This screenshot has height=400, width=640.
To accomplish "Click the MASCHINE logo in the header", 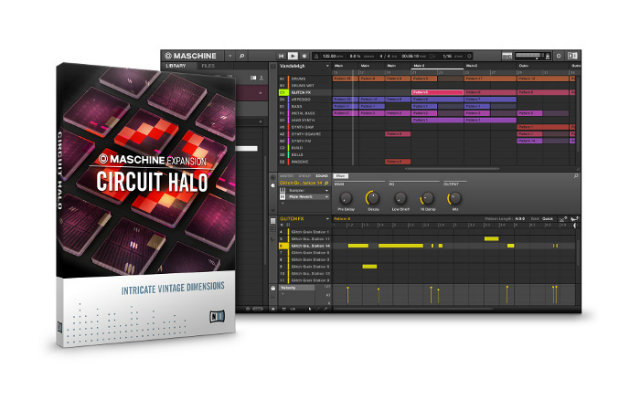I will 191,56.
